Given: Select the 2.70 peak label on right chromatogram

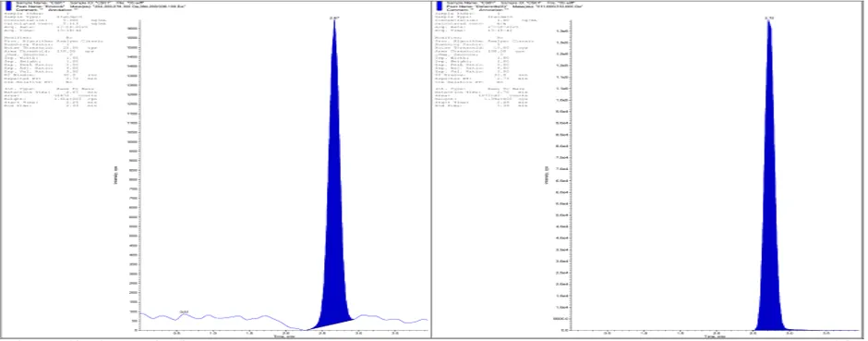Looking at the screenshot, I should click(x=769, y=18).
